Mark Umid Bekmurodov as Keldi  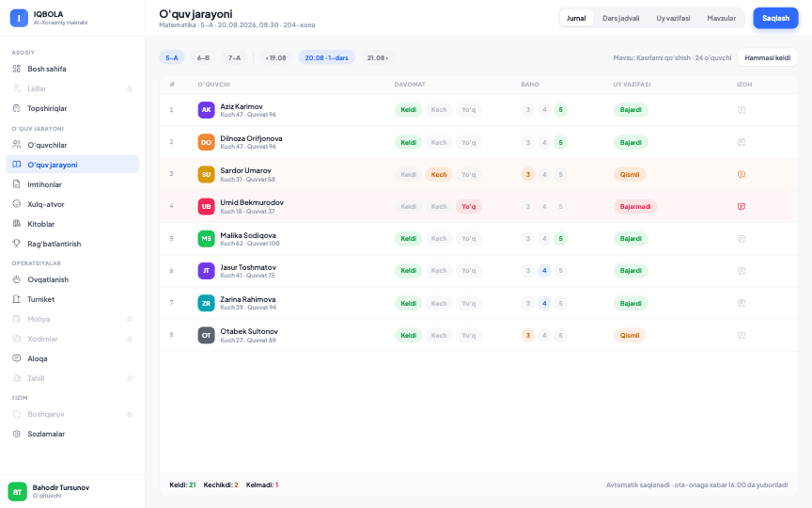point(408,206)
